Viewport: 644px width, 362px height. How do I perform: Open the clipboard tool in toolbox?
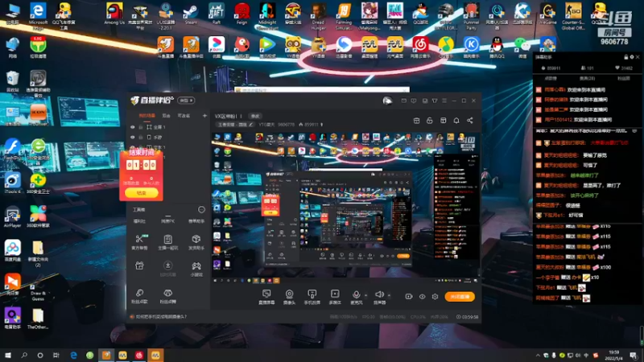(167, 241)
